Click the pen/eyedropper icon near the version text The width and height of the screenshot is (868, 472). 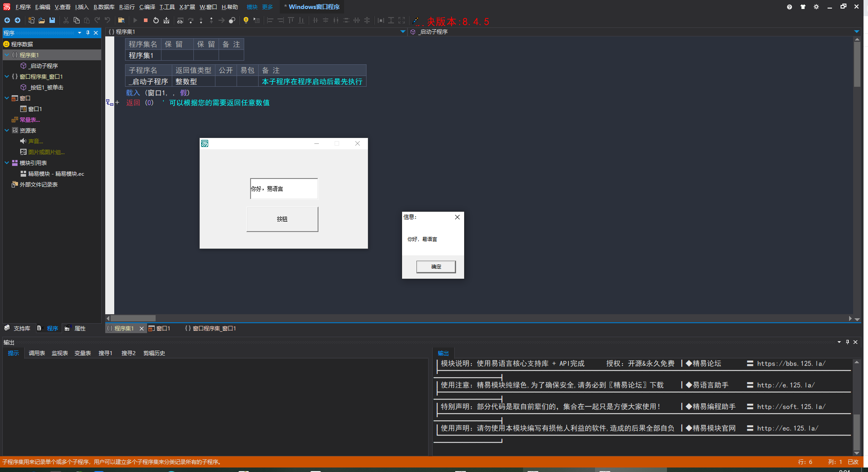click(416, 20)
